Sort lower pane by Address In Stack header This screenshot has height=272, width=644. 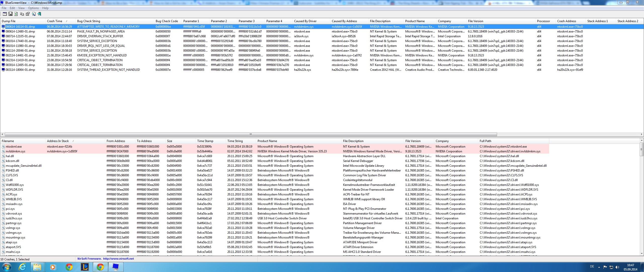pos(58,141)
